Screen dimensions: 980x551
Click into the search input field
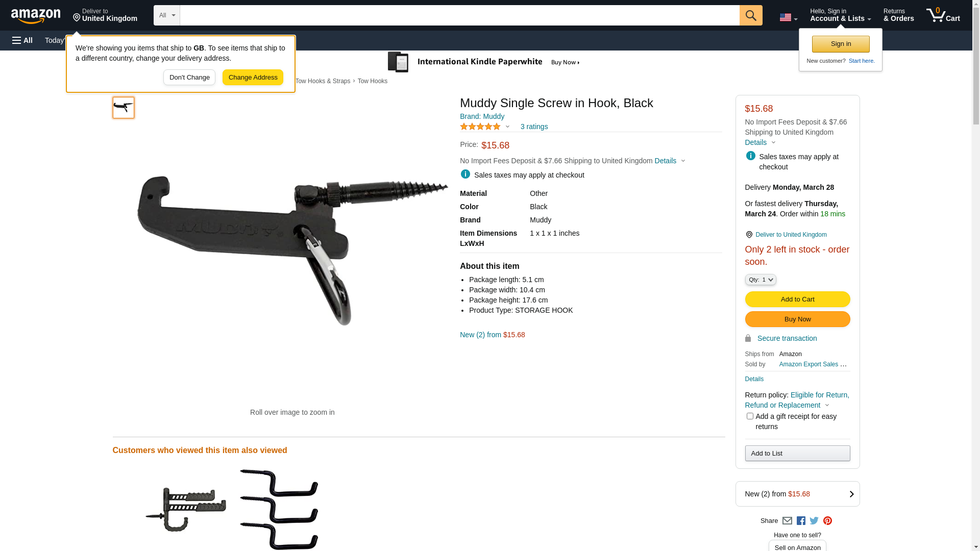pyautogui.click(x=459, y=15)
